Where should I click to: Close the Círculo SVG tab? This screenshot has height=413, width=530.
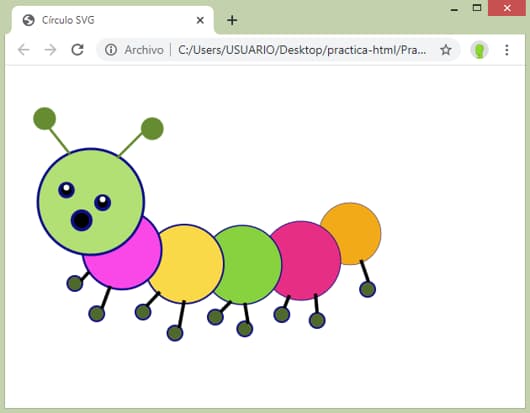coord(200,20)
